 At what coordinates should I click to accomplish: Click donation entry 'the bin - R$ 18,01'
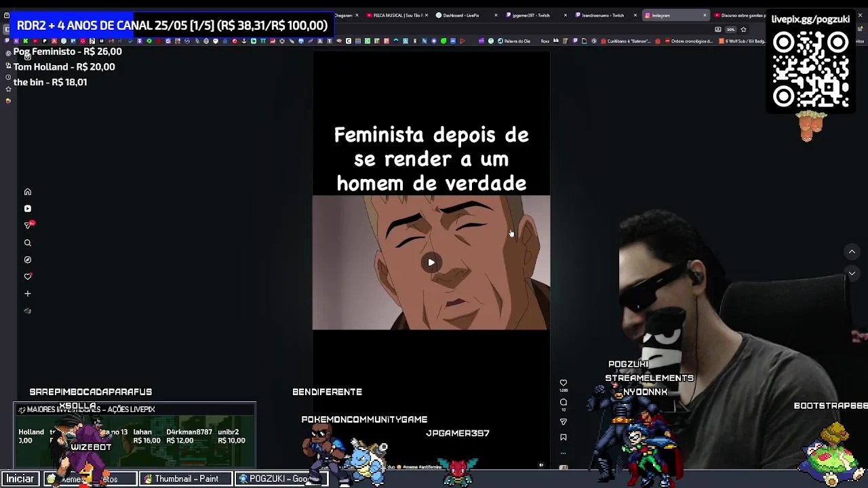[x=50, y=82]
